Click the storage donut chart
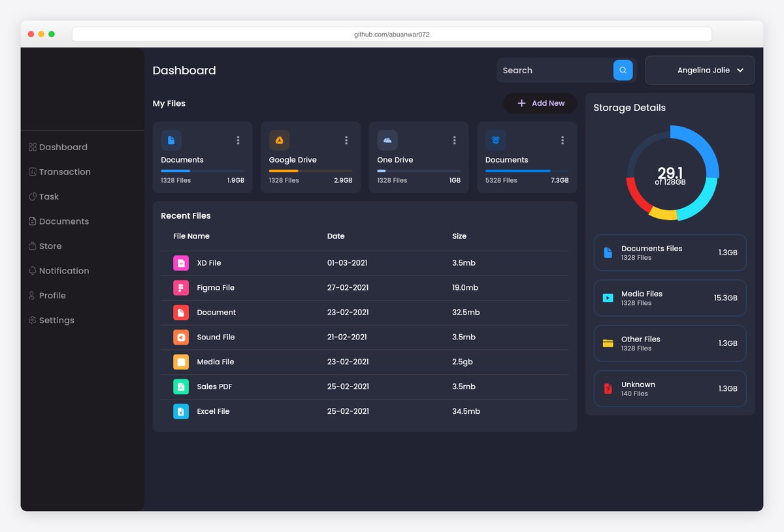784x532 pixels. [673, 173]
